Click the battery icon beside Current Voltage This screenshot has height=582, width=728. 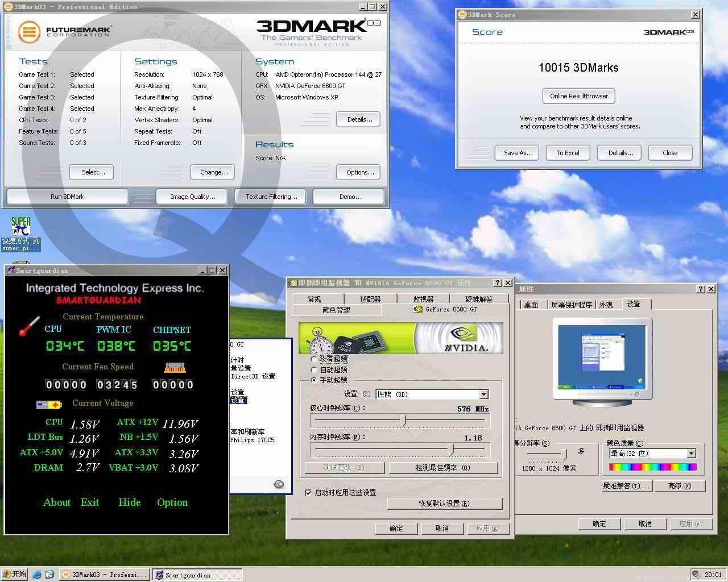[x=49, y=405]
